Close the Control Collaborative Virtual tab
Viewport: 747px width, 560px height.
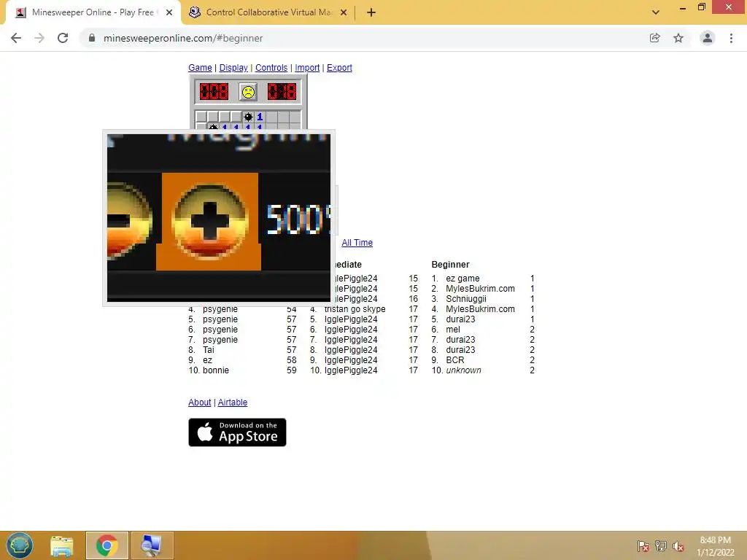tap(344, 13)
